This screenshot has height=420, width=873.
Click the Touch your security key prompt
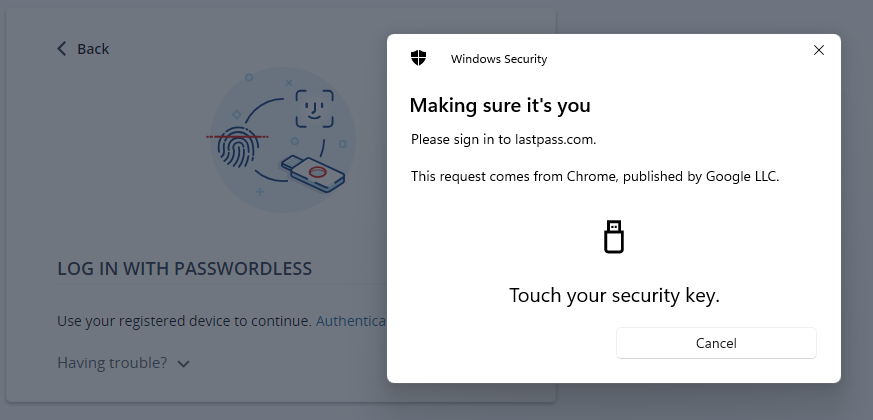pyautogui.click(x=614, y=295)
